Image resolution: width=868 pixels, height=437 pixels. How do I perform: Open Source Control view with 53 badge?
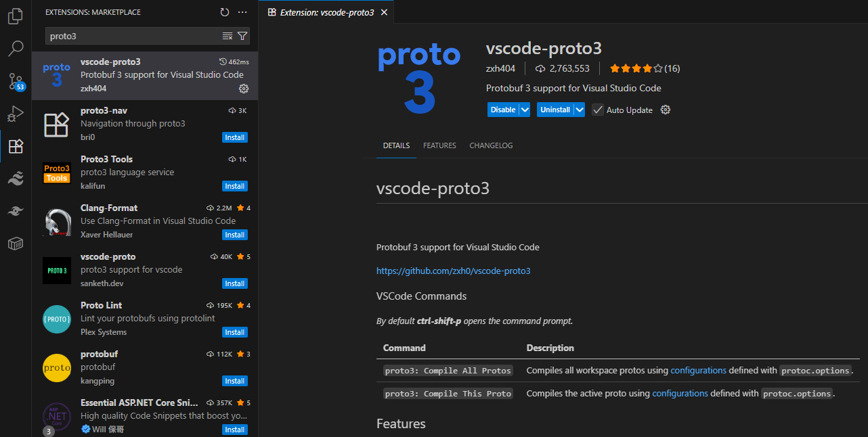coord(16,82)
